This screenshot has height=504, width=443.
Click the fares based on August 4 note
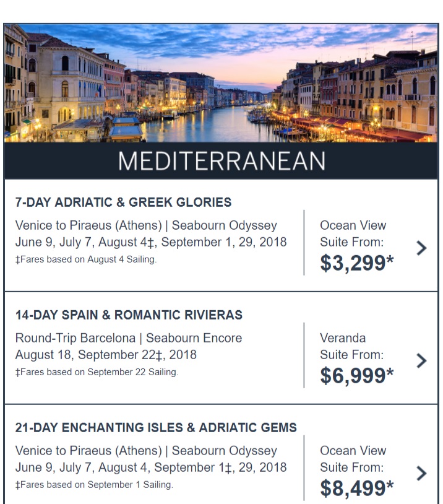tap(86, 259)
